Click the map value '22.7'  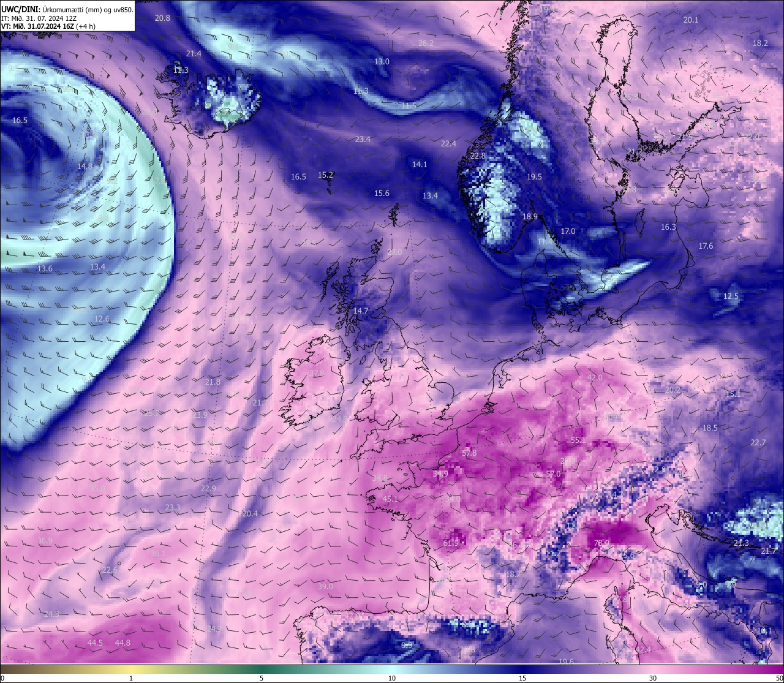click(x=758, y=443)
